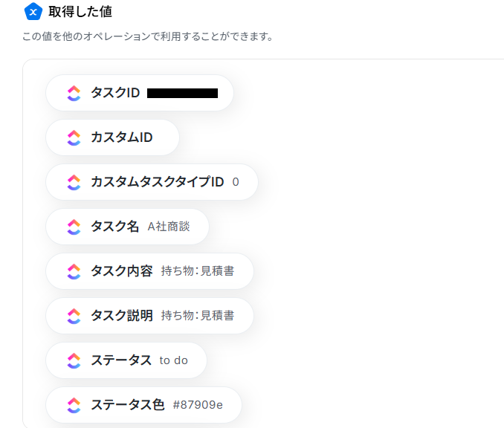This screenshot has height=428, width=504.
Task: Select the ステータス label
Action: point(120,360)
